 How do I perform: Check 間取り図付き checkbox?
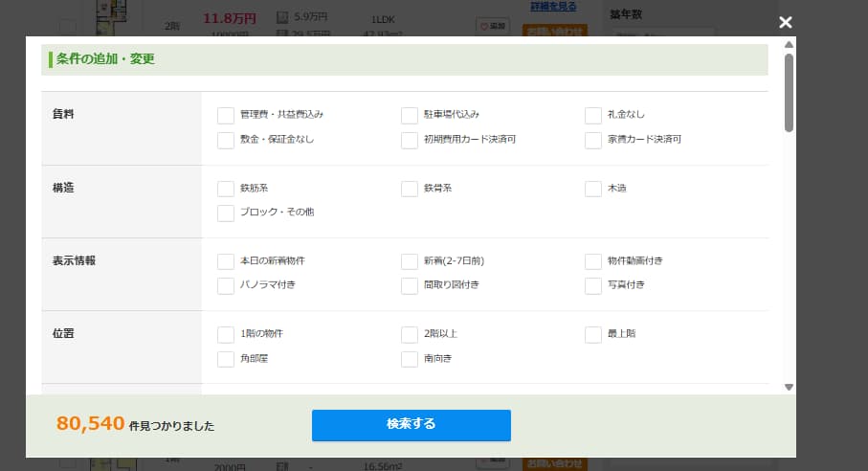coord(409,285)
